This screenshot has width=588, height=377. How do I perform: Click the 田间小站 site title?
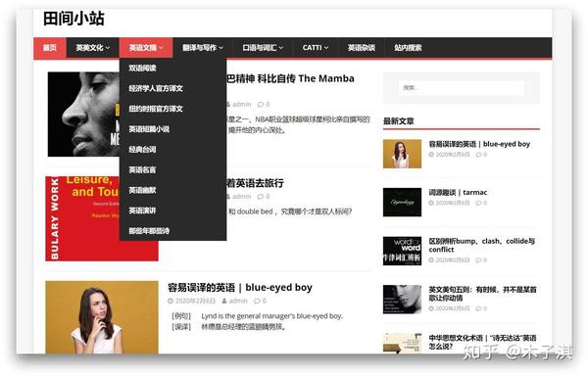[x=73, y=19]
